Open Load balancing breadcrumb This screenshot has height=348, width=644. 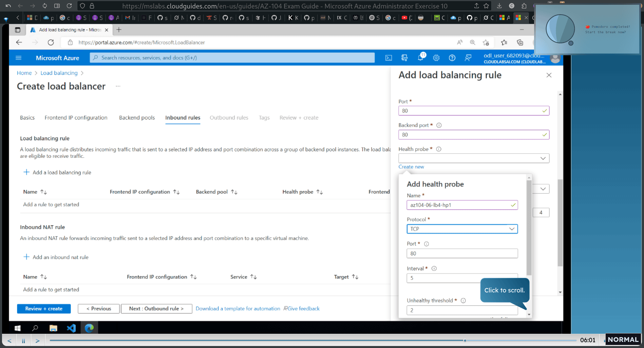(59, 73)
